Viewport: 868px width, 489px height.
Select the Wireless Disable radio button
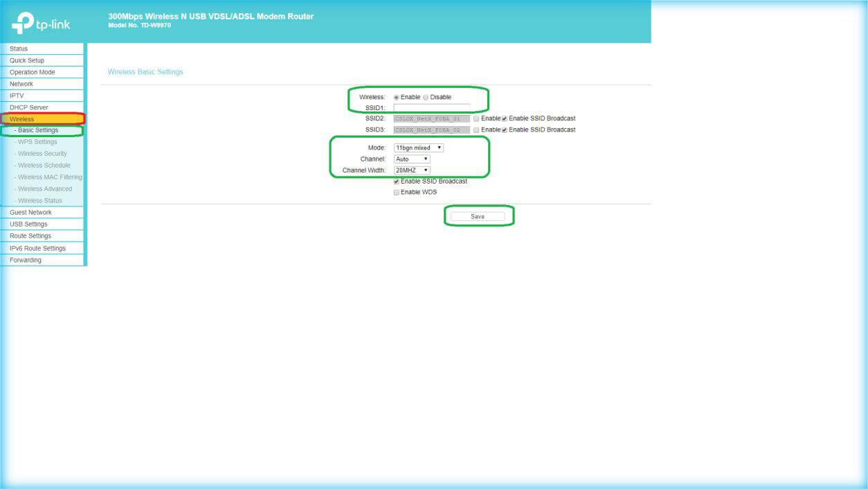[x=426, y=98]
